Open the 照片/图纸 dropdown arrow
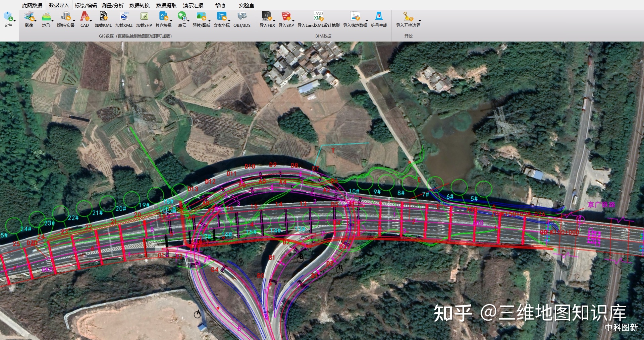This screenshot has width=644, height=340. tap(209, 20)
